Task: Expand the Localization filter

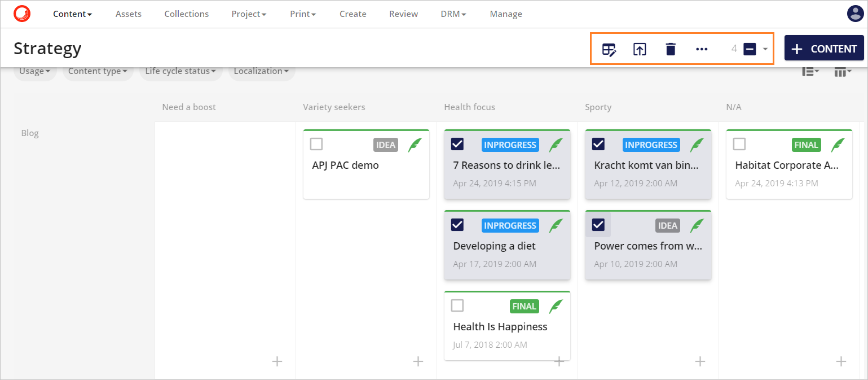Action: tap(261, 71)
